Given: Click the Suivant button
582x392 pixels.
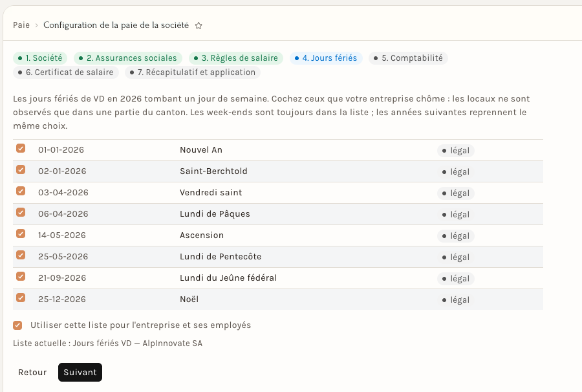Looking at the screenshot, I should pyautogui.click(x=80, y=373).
